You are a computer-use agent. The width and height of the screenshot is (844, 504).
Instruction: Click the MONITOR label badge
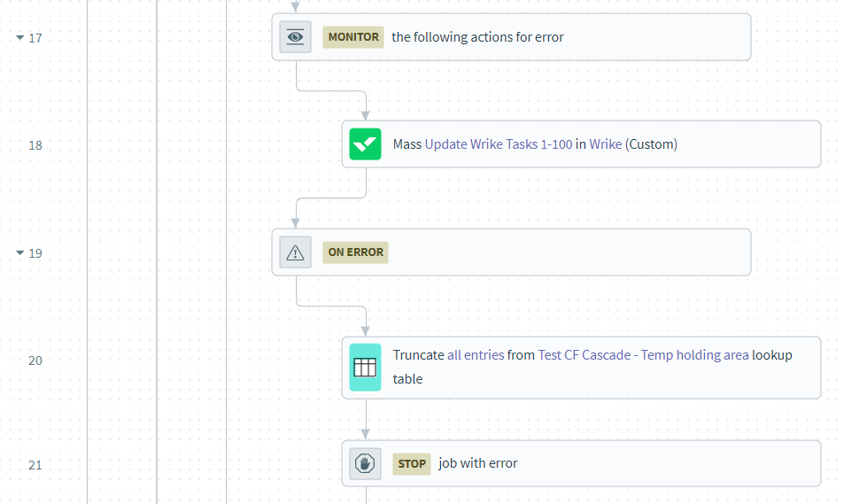pyautogui.click(x=352, y=37)
